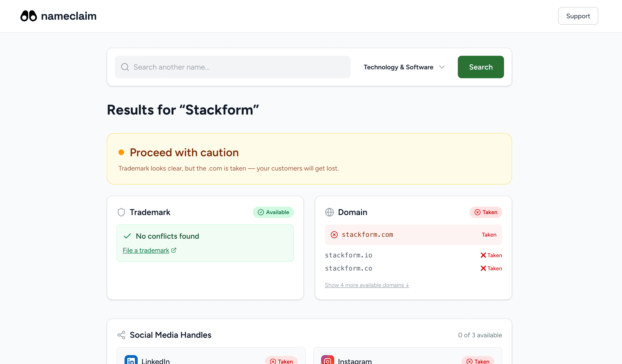622x364 pixels.
Task: Click the LinkedIn logo icon
Action: point(131,360)
